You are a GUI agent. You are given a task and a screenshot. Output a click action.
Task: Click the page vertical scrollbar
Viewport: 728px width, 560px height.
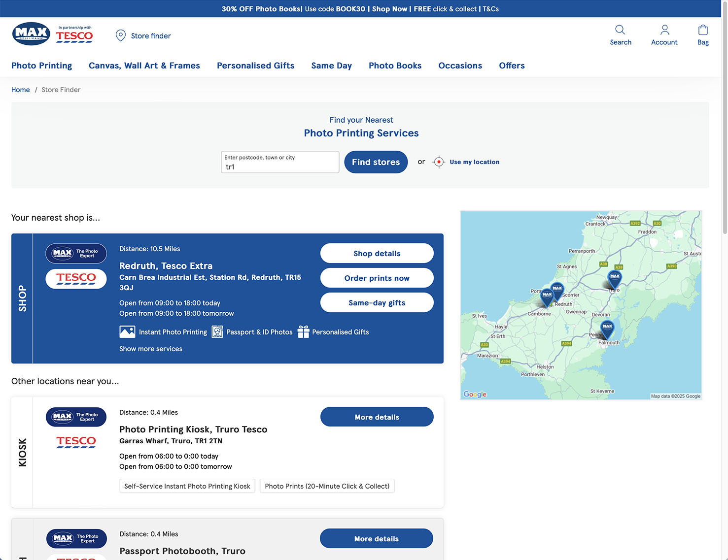pyautogui.click(x=725, y=118)
